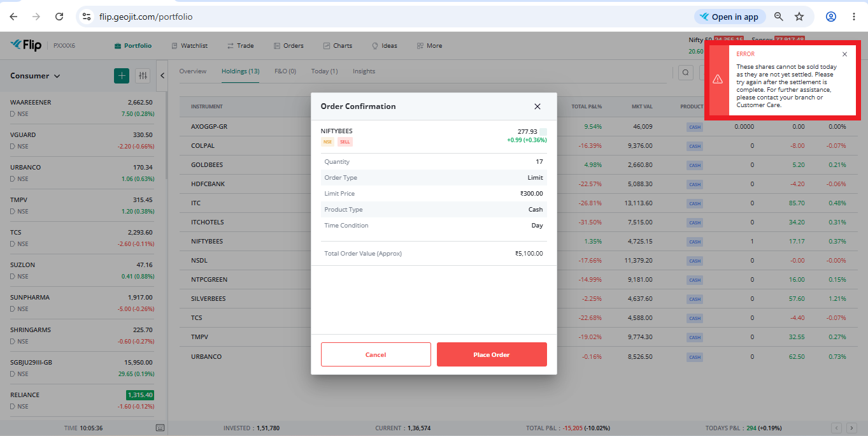Expand the Consumer watchlist dropdown
Viewport: 868px width, 436px height.
click(x=35, y=76)
